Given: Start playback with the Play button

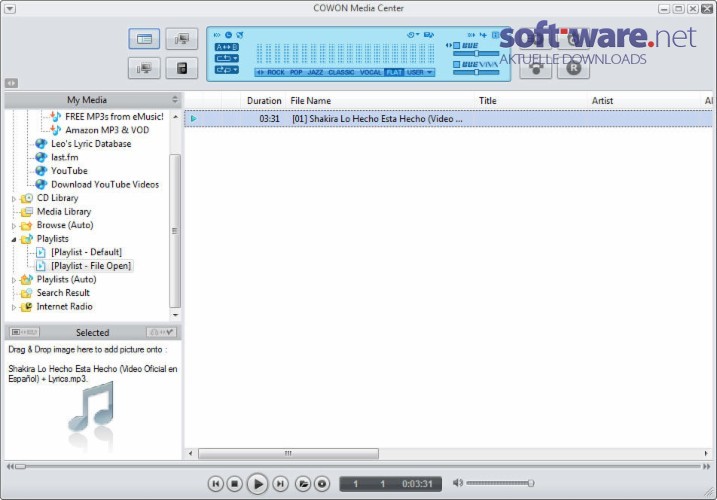Looking at the screenshot, I should 257,484.
